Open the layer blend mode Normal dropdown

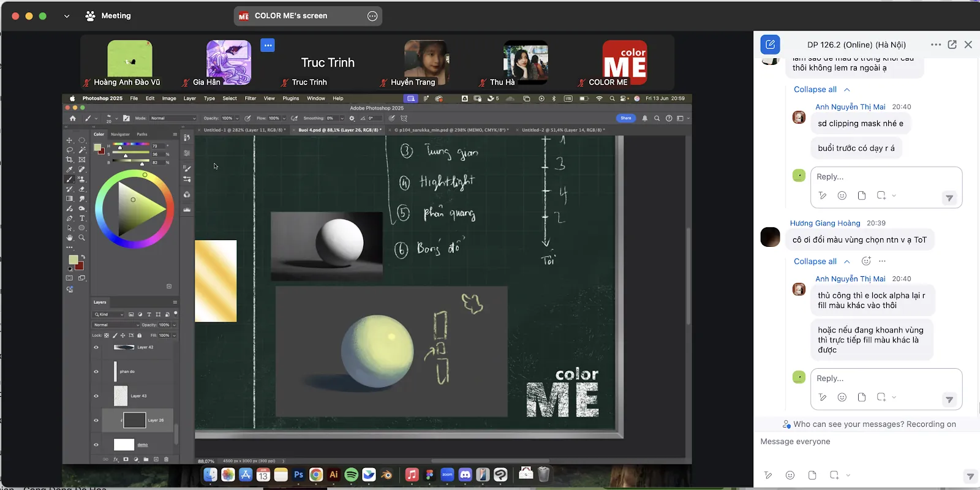(x=116, y=325)
